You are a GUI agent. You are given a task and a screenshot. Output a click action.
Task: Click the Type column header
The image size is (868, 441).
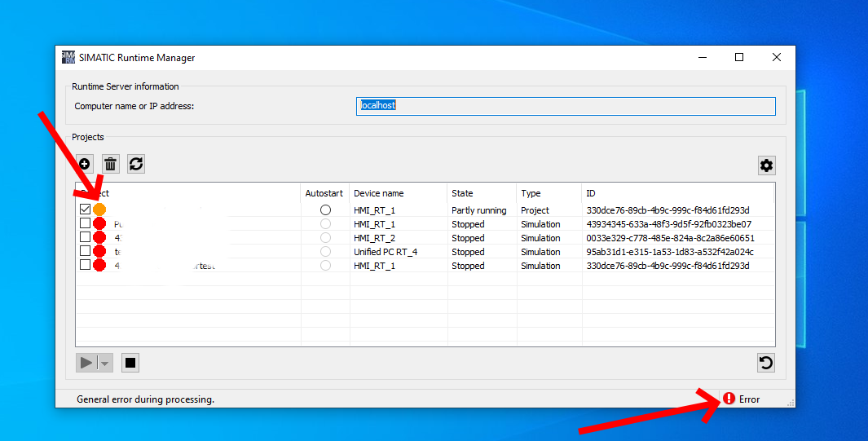[x=549, y=193]
